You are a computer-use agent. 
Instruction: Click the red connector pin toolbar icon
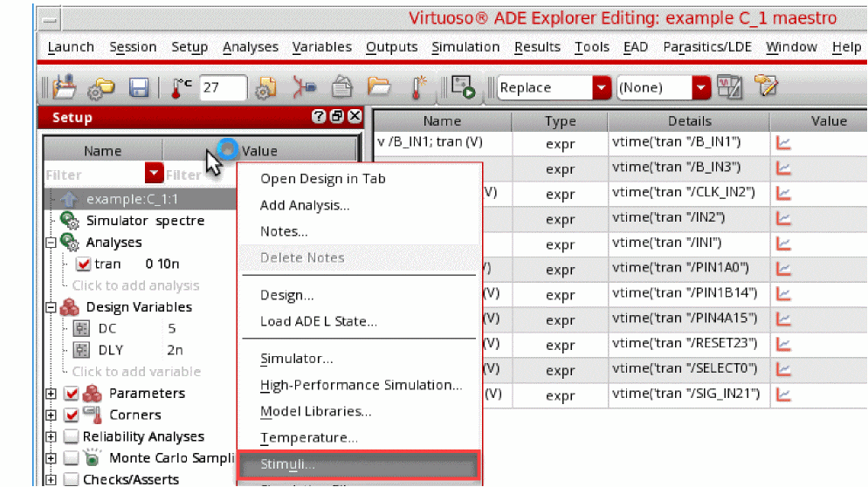click(x=304, y=87)
